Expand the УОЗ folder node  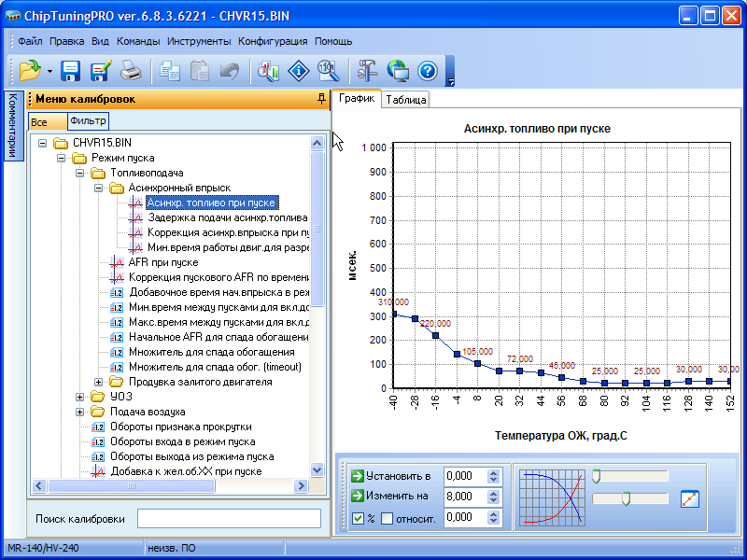80,397
